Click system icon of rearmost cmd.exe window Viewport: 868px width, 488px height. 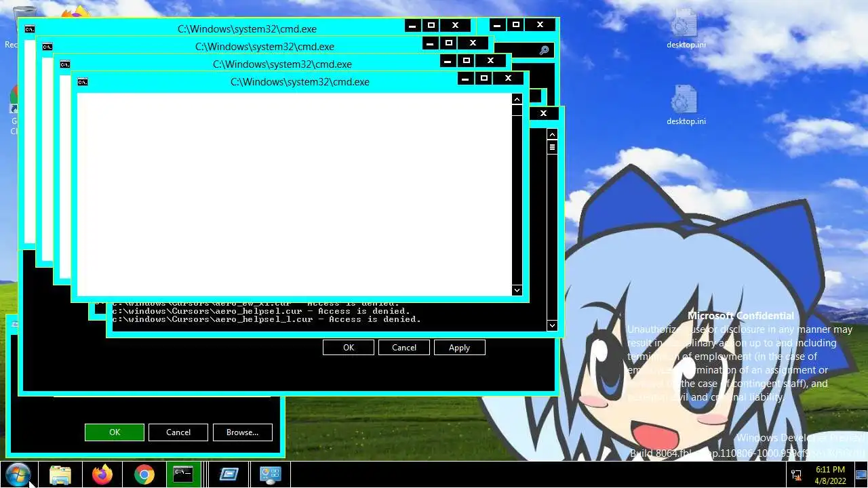pos(29,29)
